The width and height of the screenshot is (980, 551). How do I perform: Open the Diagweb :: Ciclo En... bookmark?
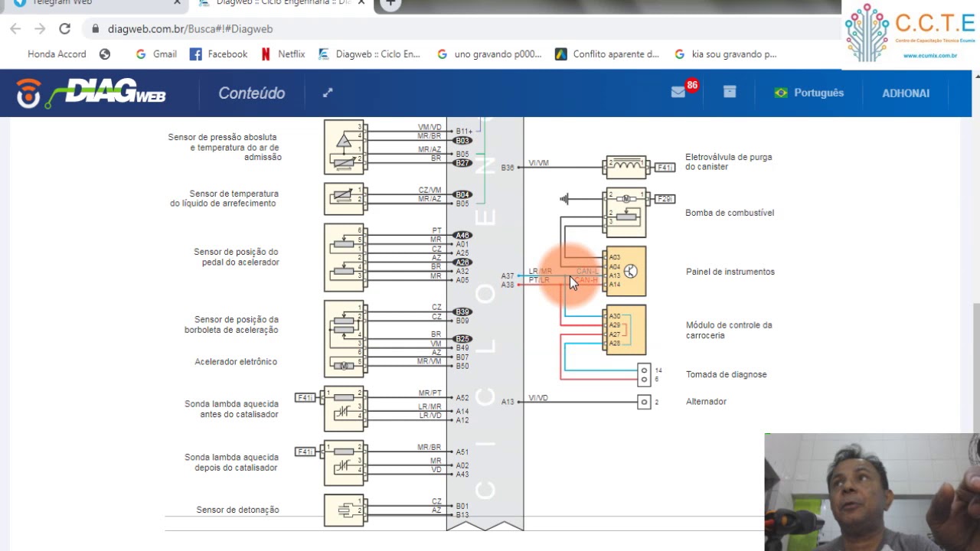369,54
